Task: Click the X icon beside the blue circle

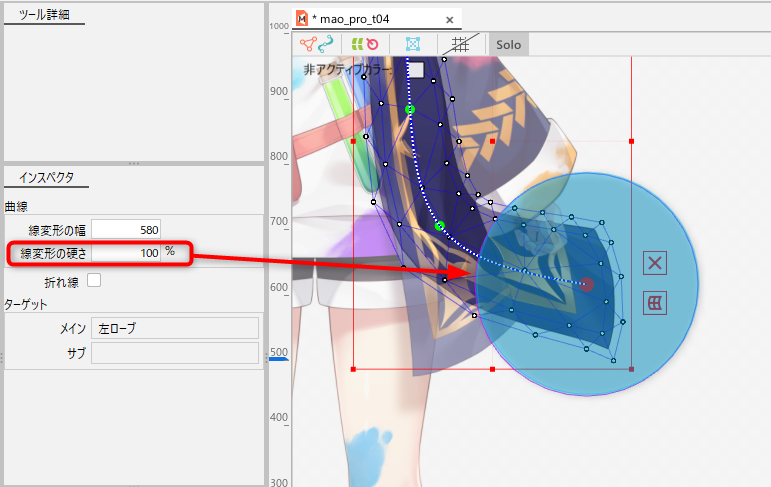Action: click(x=656, y=263)
